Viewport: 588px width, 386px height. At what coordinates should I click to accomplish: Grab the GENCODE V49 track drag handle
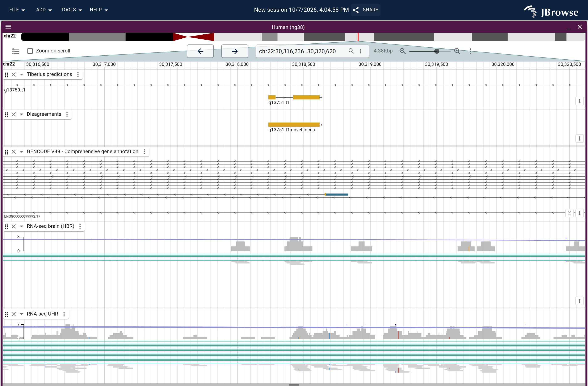7,152
